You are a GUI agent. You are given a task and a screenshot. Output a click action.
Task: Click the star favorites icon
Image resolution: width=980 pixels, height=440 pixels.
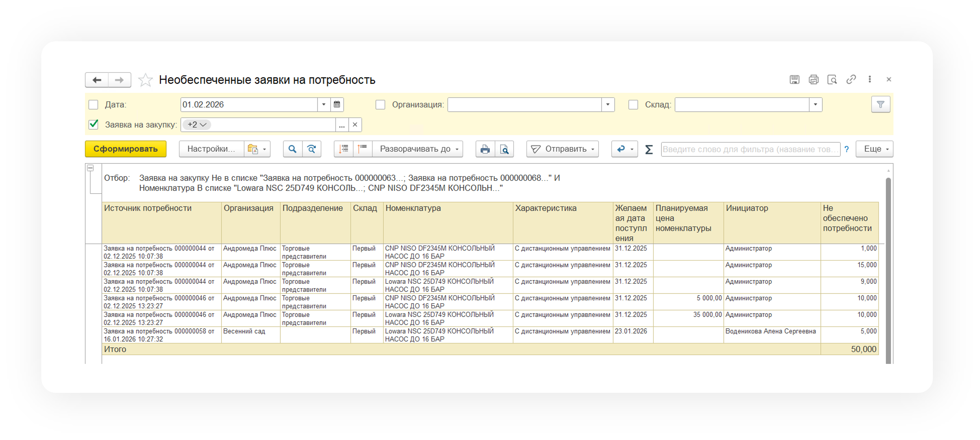click(x=145, y=80)
